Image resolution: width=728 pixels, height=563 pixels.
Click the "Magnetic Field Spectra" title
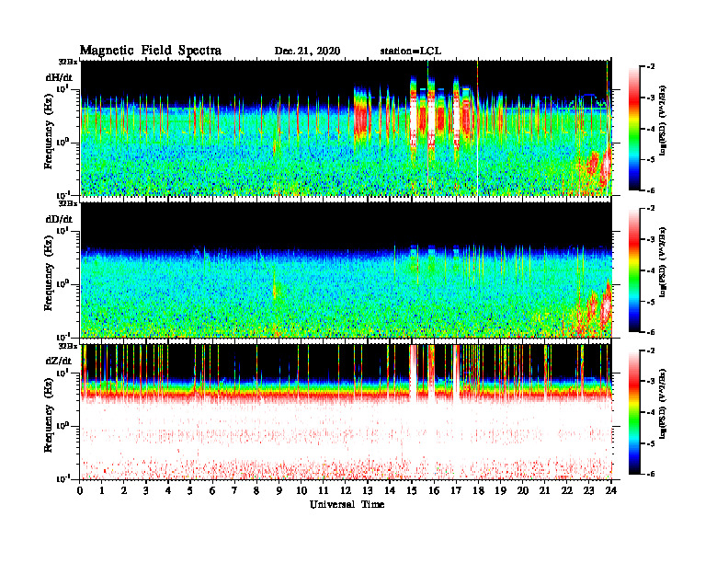point(151,51)
